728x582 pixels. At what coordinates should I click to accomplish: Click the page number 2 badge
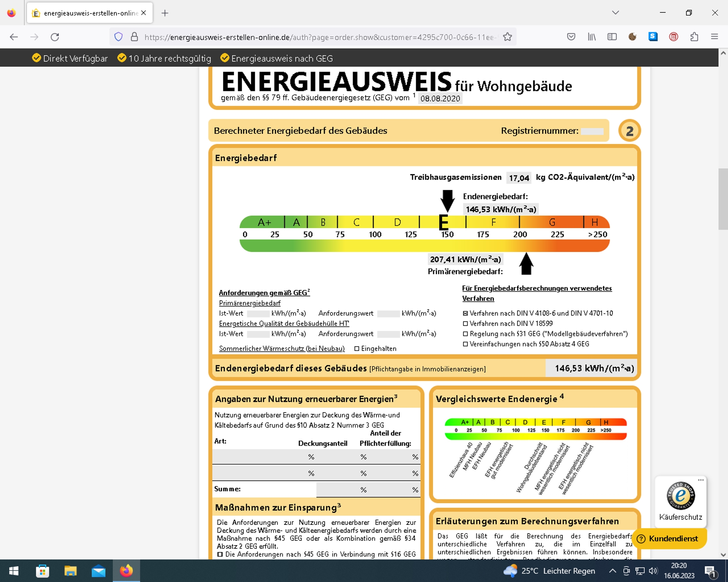[x=629, y=131]
